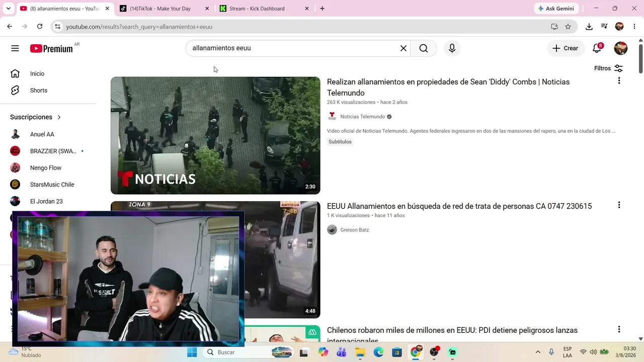Open the Realizan allanamientos video title
The image size is (644, 362).
click(x=448, y=87)
